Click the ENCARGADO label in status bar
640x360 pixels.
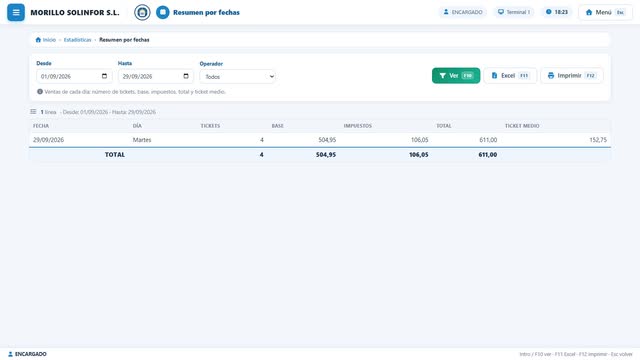(27, 354)
